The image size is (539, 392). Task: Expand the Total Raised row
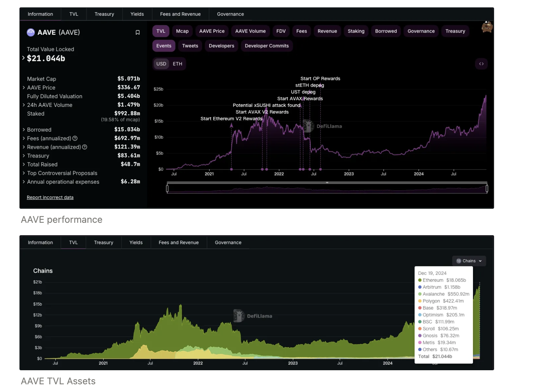tap(24, 165)
